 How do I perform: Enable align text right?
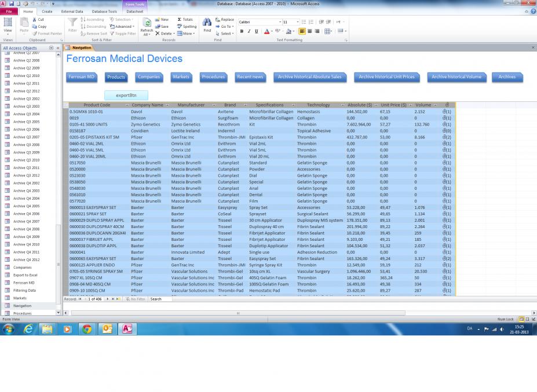pyautogui.click(x=317, y=31)
